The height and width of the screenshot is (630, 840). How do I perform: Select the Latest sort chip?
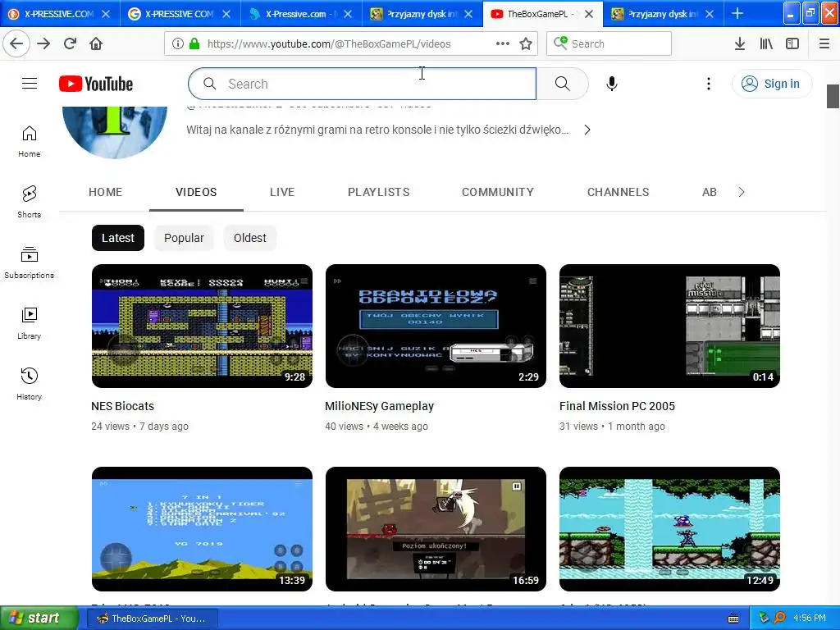point(118,238)
